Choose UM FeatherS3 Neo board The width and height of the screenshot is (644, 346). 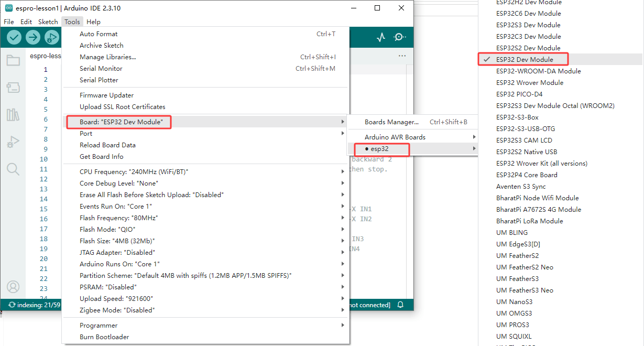coord(561,290)
